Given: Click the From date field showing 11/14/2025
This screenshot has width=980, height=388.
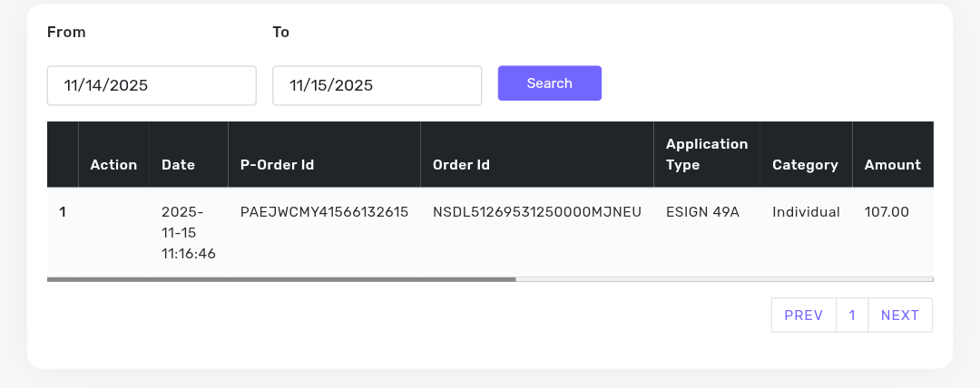Looking at the screenshot, I should click(152, 85).
